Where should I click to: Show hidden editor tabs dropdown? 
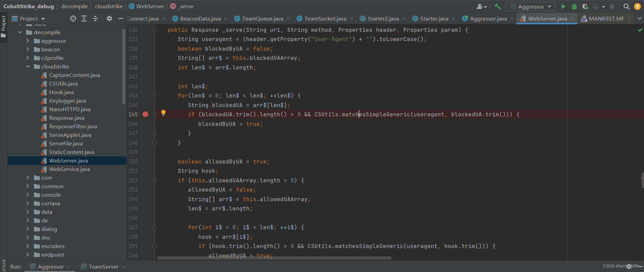coord(639,18)
